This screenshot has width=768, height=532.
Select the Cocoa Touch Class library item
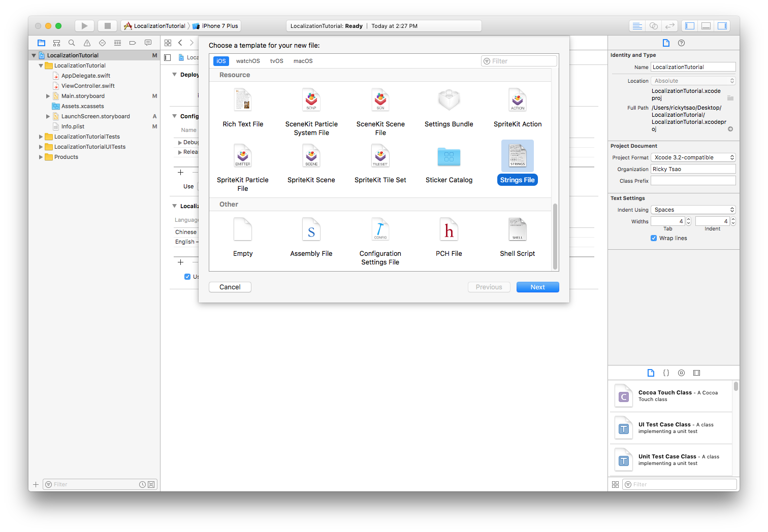pos(670,396)
